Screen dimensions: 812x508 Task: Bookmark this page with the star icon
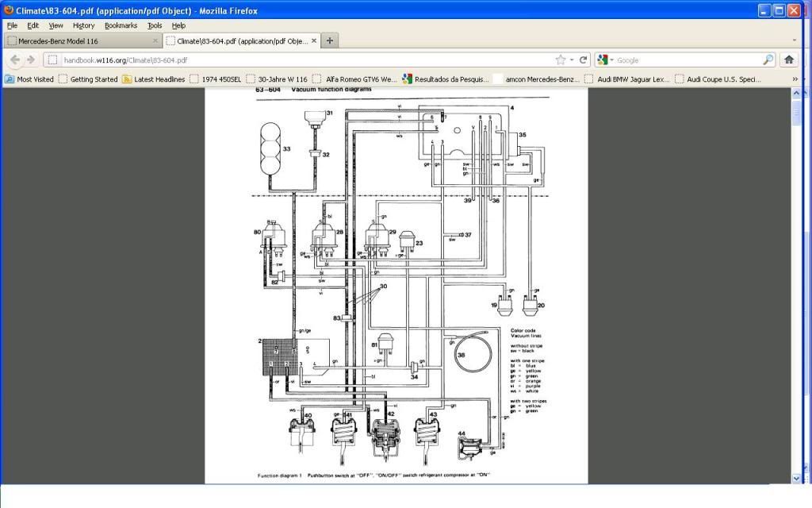pyautogui.click(x=561, y=60)
